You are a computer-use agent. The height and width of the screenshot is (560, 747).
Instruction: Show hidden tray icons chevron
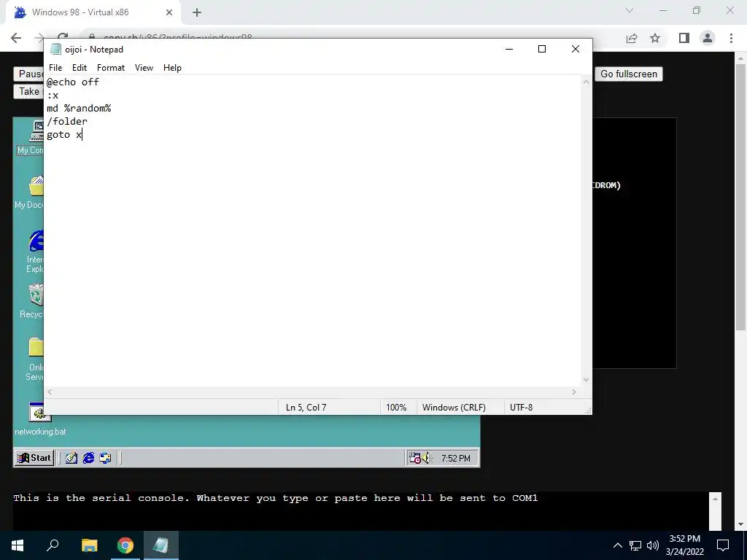pos(617,545)
